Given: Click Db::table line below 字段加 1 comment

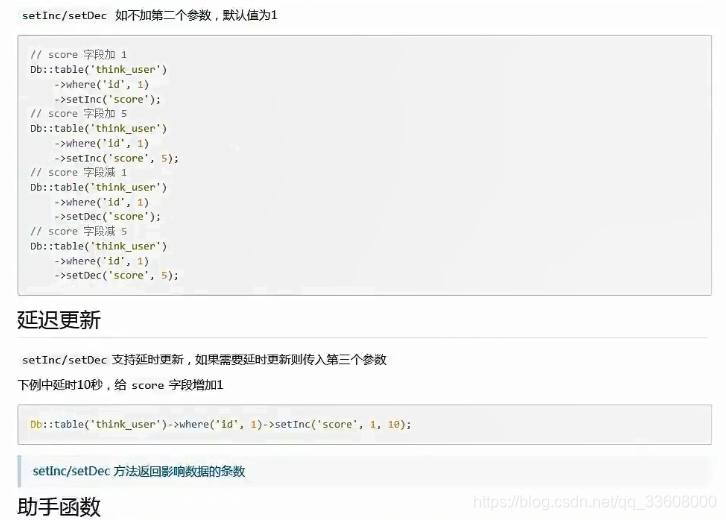Looking at the screenshot, I should tap(99, 69).
